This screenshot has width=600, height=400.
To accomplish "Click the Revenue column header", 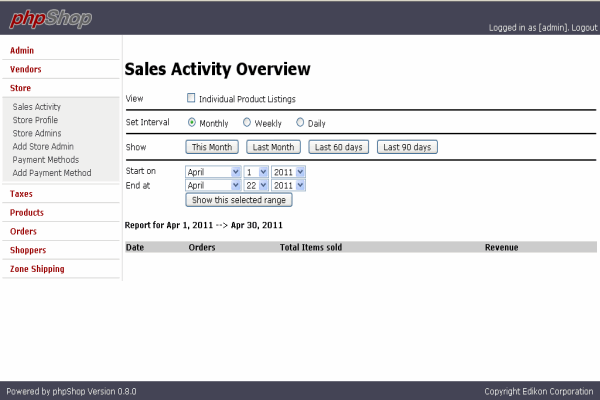I will [x=501, y=247].
